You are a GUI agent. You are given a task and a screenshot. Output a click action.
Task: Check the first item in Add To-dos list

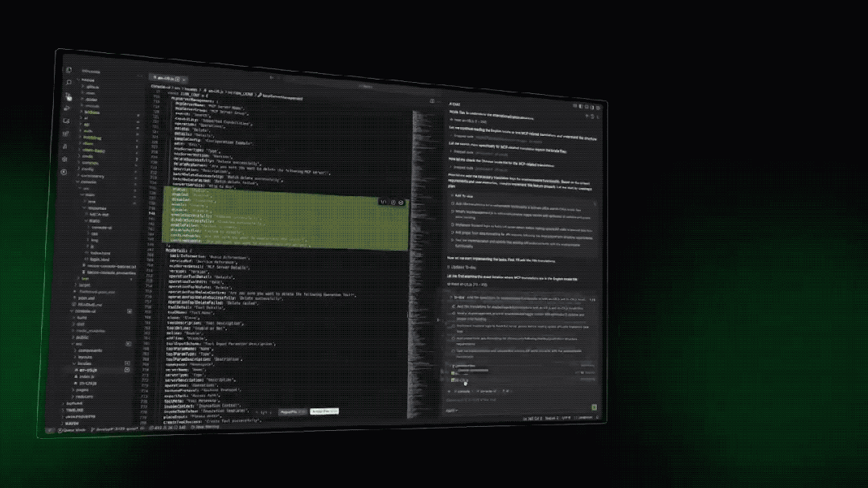[x=453, y=205]
